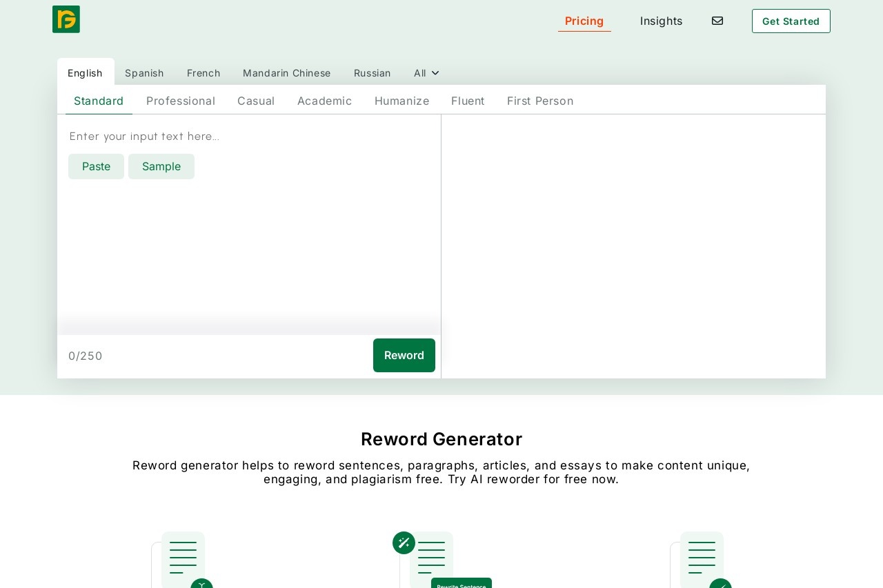Image resolution: width=883 pixels, height=588 pixels.
Task: Click the Get Started button
Action: tap(791, 21)
